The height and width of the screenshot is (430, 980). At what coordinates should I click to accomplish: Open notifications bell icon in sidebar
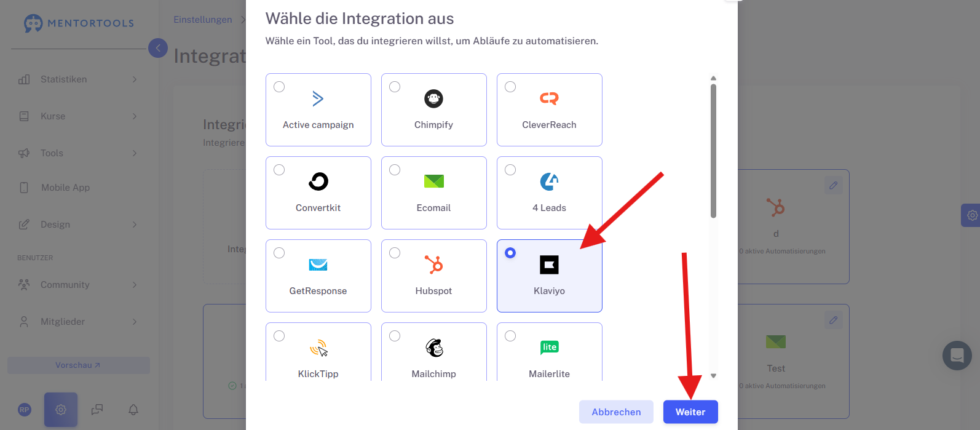point(133,410)
